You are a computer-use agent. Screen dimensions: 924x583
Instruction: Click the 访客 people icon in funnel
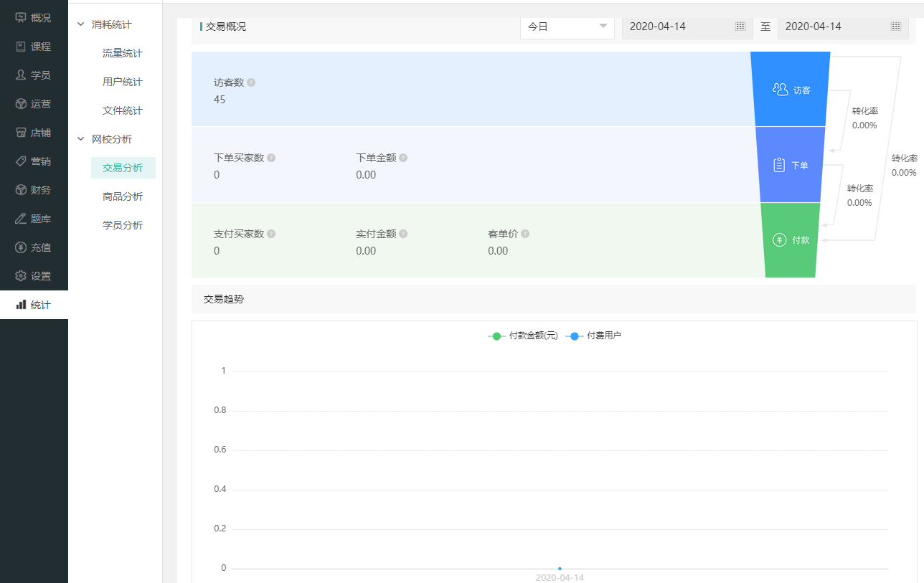tap(780, 90)
